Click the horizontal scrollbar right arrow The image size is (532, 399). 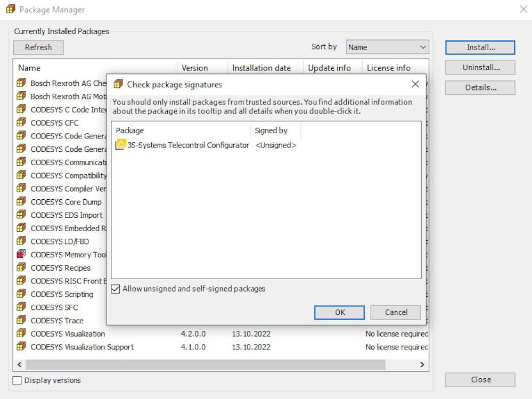(x=422, y=365)
